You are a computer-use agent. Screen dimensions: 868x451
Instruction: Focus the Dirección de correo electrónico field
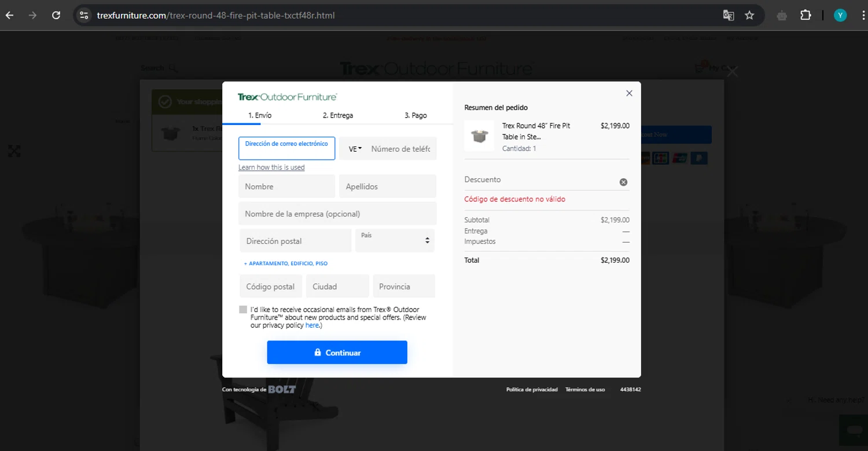tap(286, 148)
